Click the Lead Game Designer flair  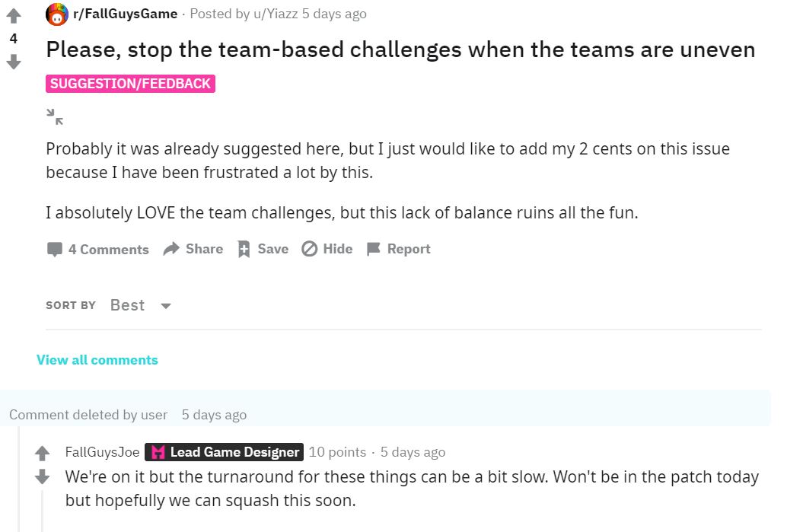click(224, 452)
